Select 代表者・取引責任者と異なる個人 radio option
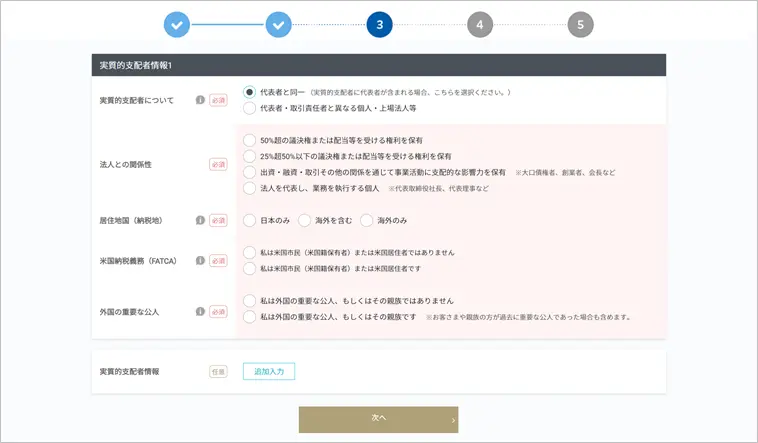 (250, 108)
